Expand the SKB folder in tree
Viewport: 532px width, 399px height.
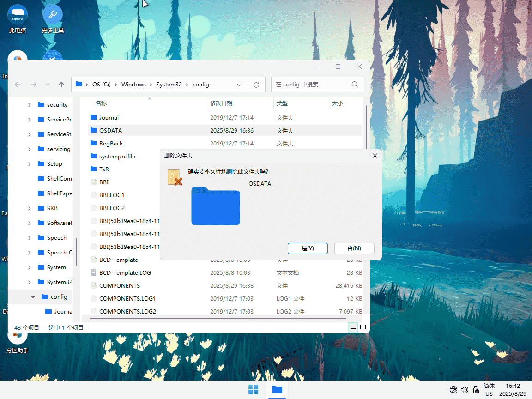tap(30, 208)
